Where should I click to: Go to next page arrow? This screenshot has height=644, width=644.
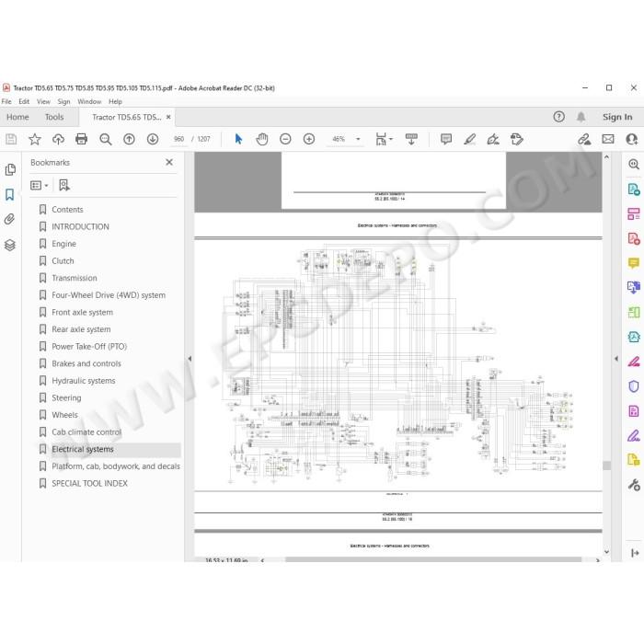tap(153, 139)
